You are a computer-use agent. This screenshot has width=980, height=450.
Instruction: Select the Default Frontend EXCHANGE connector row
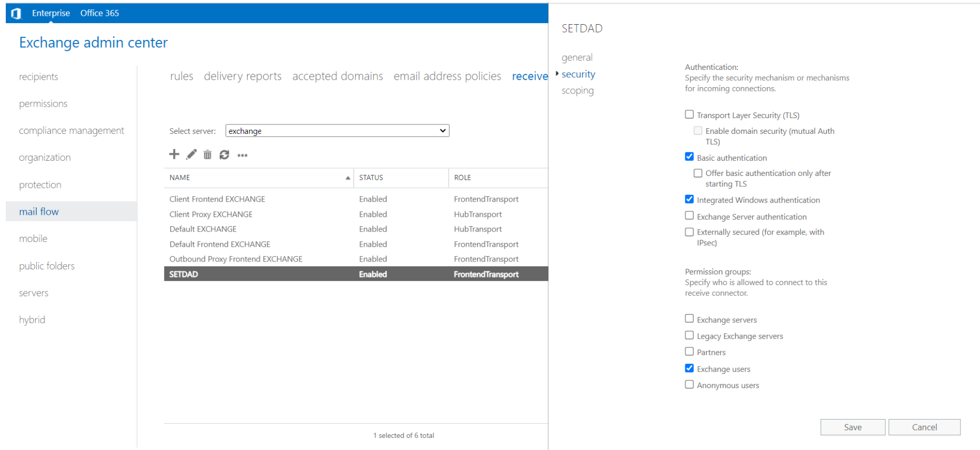(x=220, y=244)
